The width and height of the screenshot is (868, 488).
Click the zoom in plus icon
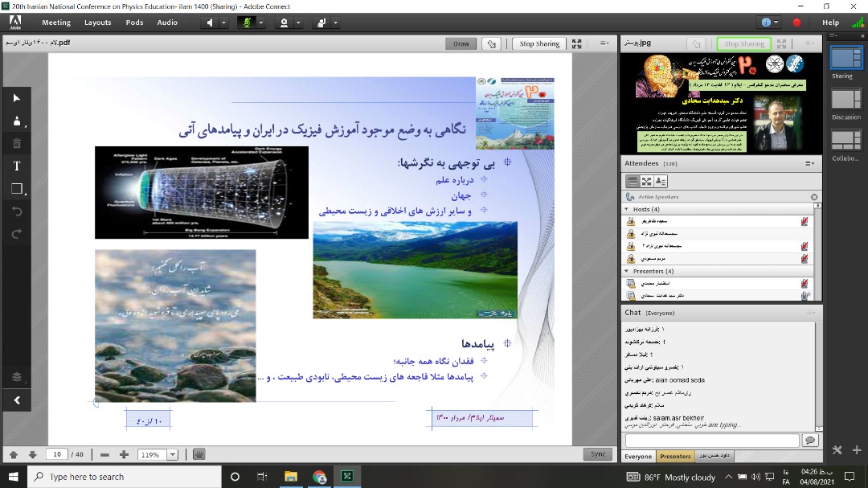click(124, 455)
